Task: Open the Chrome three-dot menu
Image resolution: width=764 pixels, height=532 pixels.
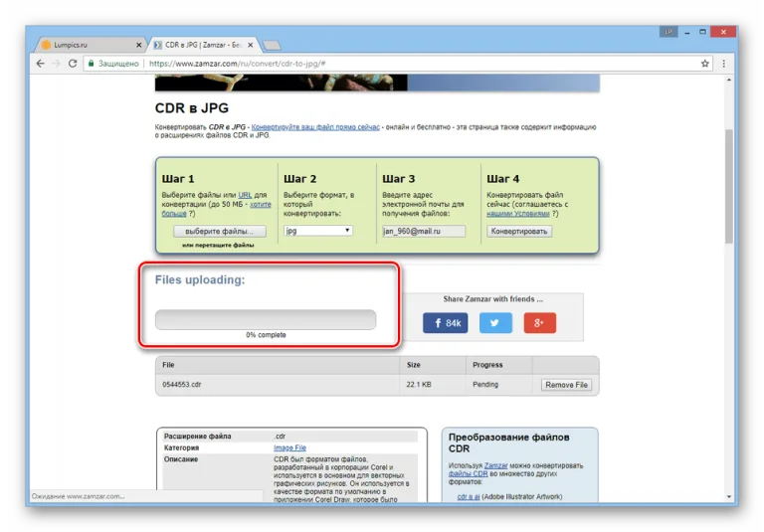Action: (724, 64)
